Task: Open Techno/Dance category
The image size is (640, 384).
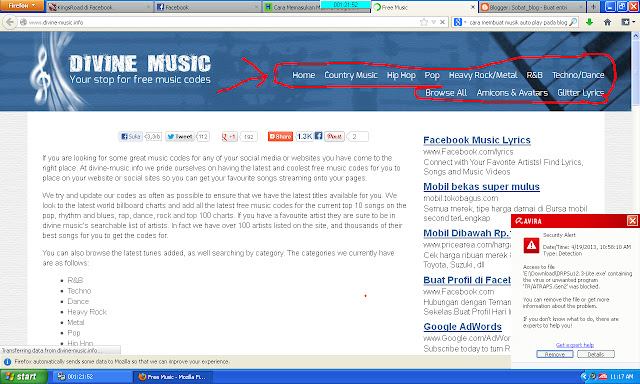Action: [578, 75]
